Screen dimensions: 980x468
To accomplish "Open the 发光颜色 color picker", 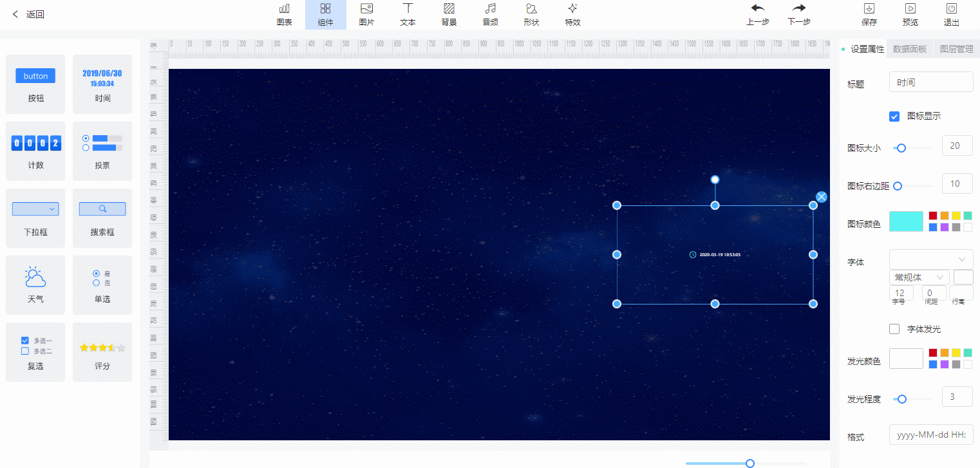I will [906, 359].
